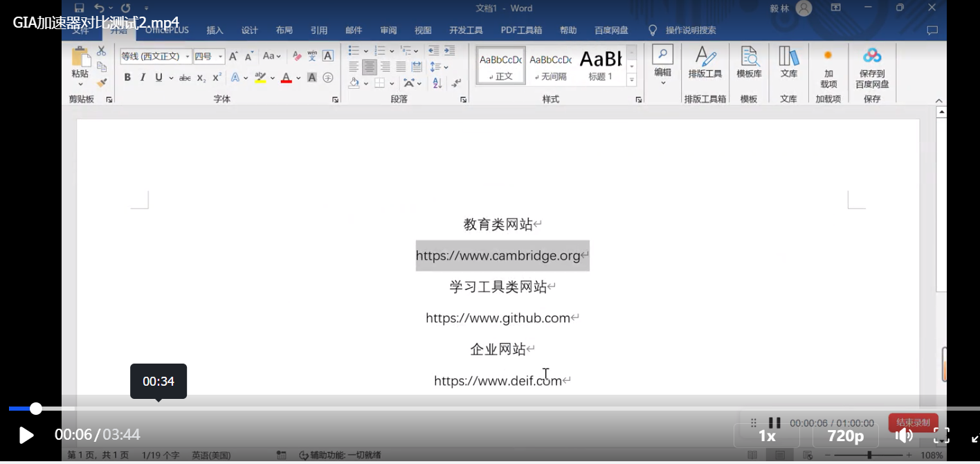
Task: Open the 视图 ribbon tab
Action: (423, 30)
